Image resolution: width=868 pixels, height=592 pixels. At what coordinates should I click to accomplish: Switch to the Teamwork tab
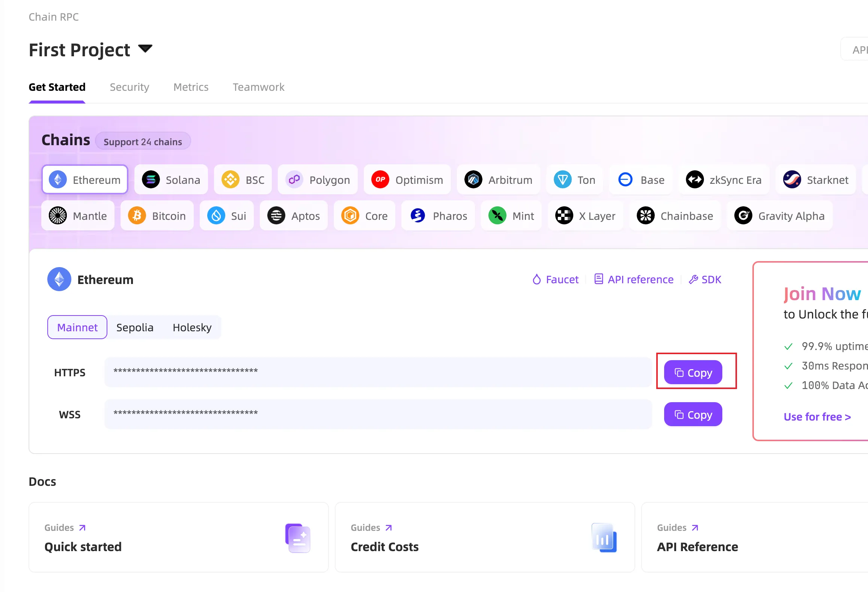(x=259, y=87)
